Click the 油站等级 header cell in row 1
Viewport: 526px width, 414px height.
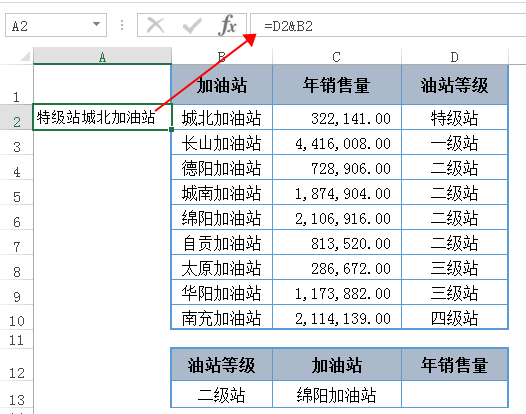coord(455,85)
